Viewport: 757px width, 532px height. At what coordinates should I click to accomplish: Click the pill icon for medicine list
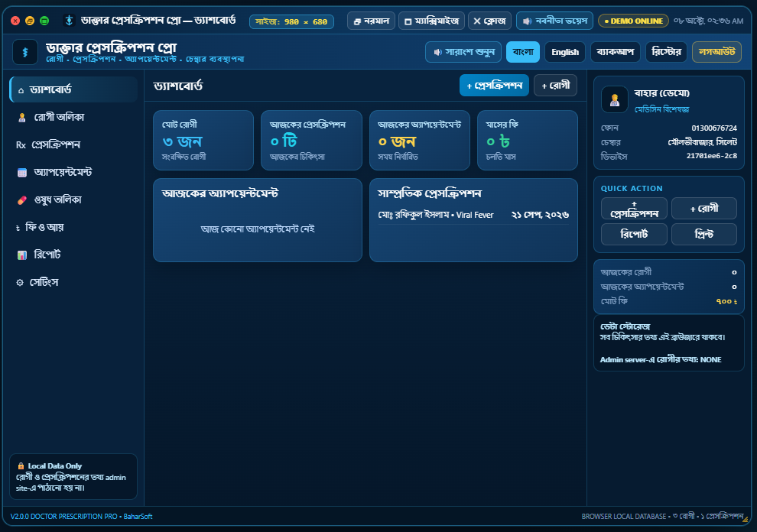point(21,199)
